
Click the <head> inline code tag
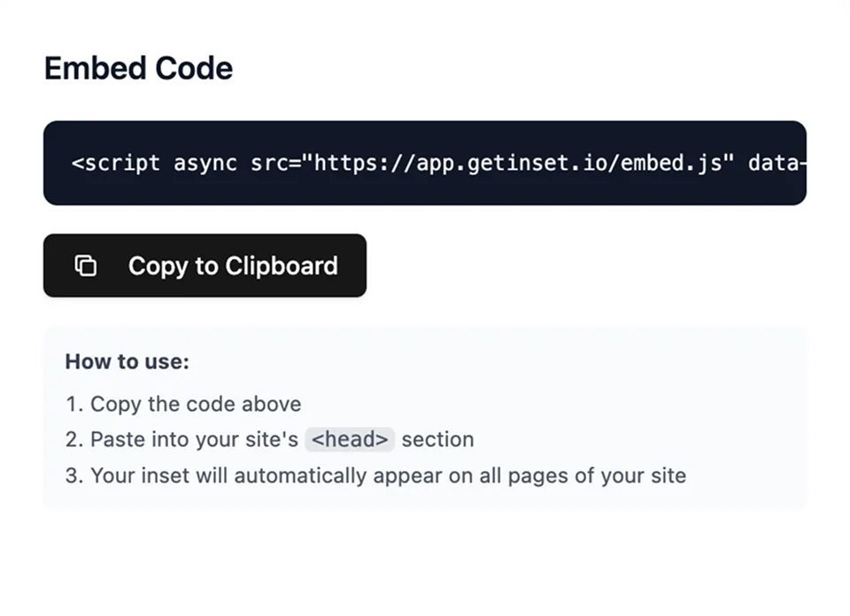click(x=349, y=439)
